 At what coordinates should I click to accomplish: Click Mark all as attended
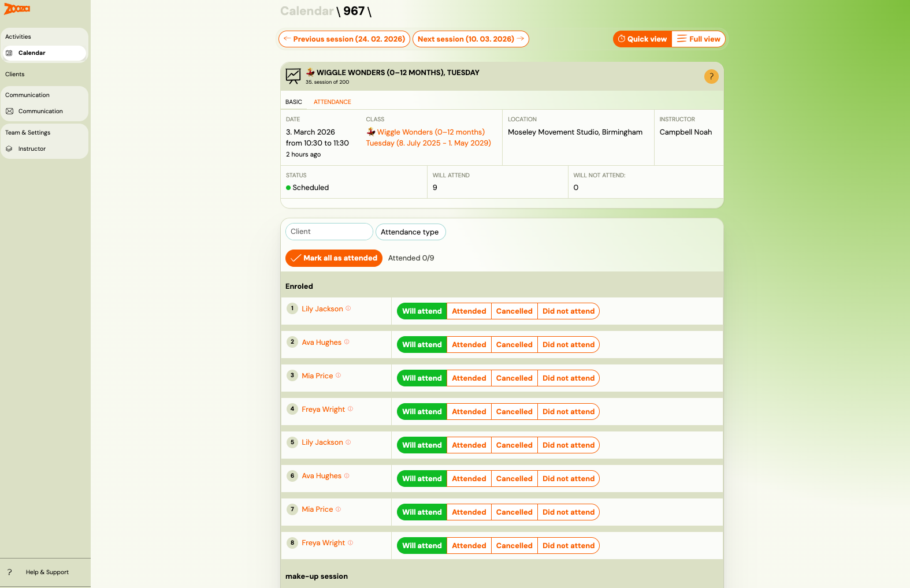click(334, 258)
